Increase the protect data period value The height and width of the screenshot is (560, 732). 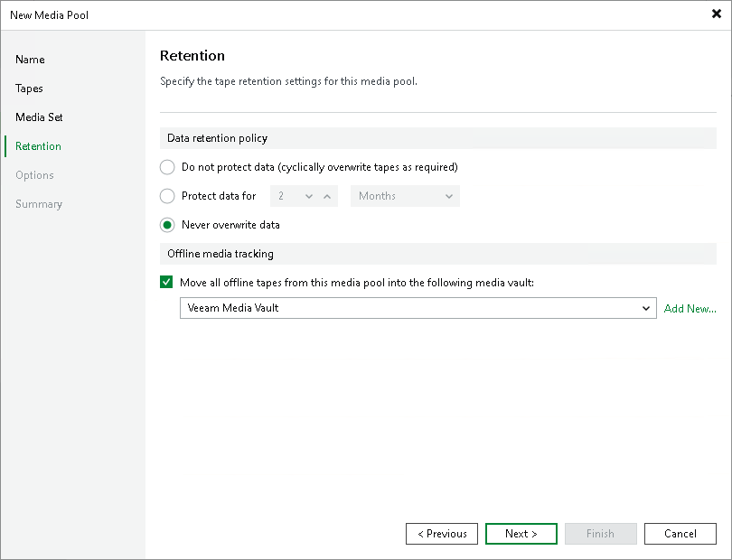[x=327, y=197]
